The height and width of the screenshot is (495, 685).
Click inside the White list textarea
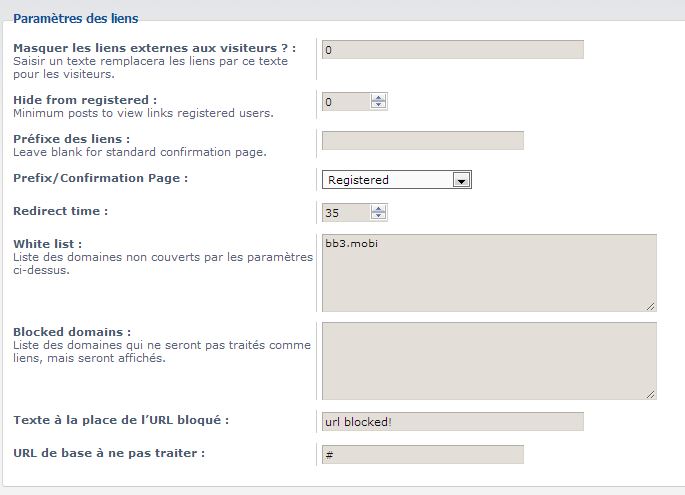(x=489, y=272)
